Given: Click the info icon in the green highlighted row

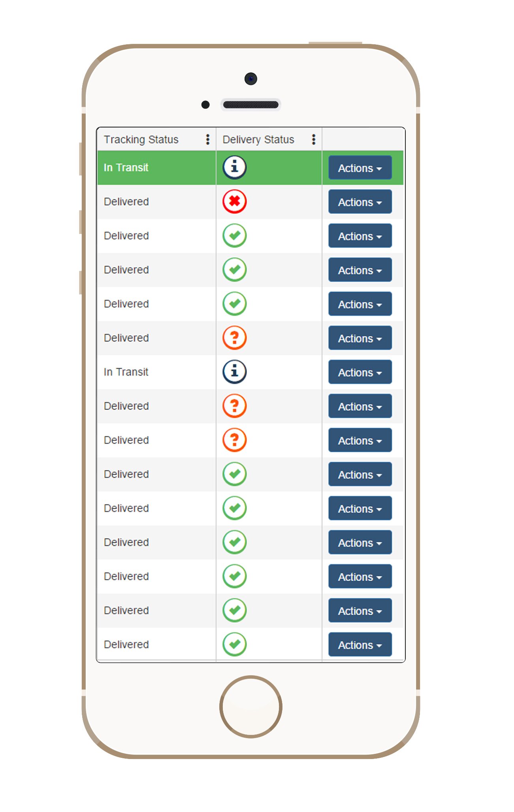Looking at the screenshot, I should point(234,167).
